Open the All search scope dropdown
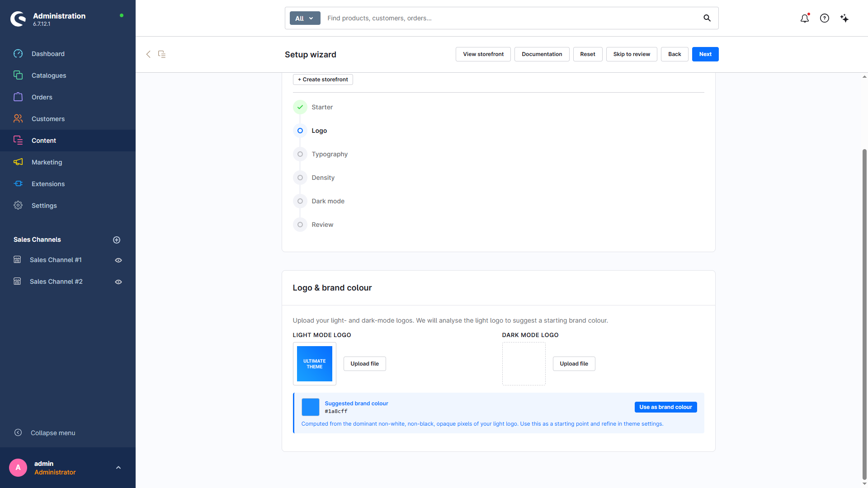The width and height of the screenshot is (868, 488). 305,19
